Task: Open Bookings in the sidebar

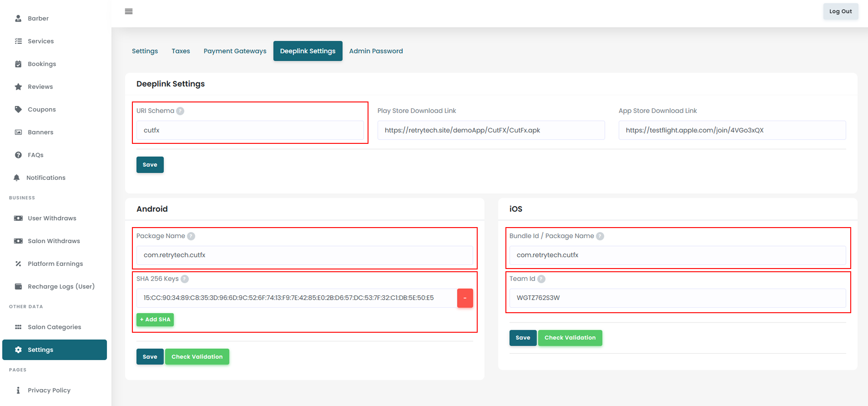Action: pyautogui.click(x=42, y=64)
